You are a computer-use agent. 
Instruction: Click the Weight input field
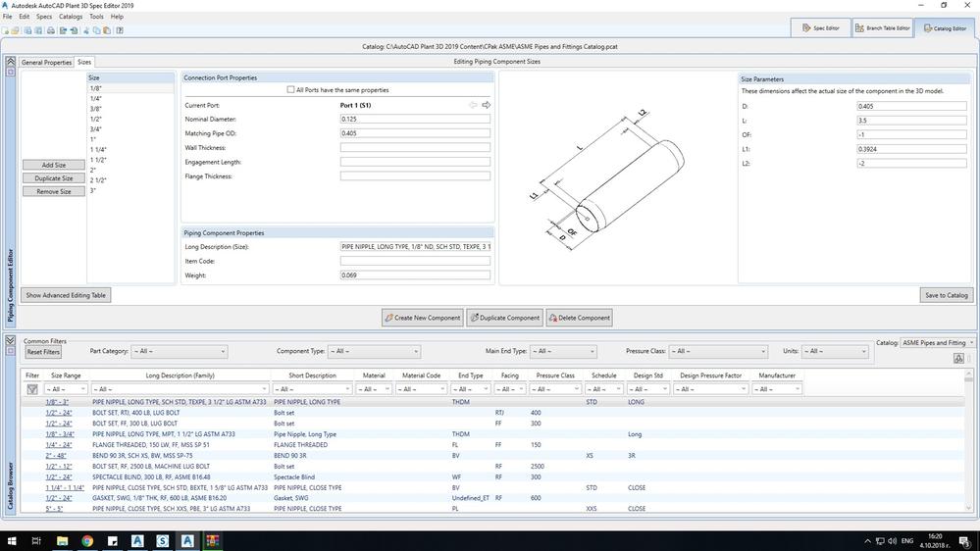pyautogui.click(x=415, y=275)
